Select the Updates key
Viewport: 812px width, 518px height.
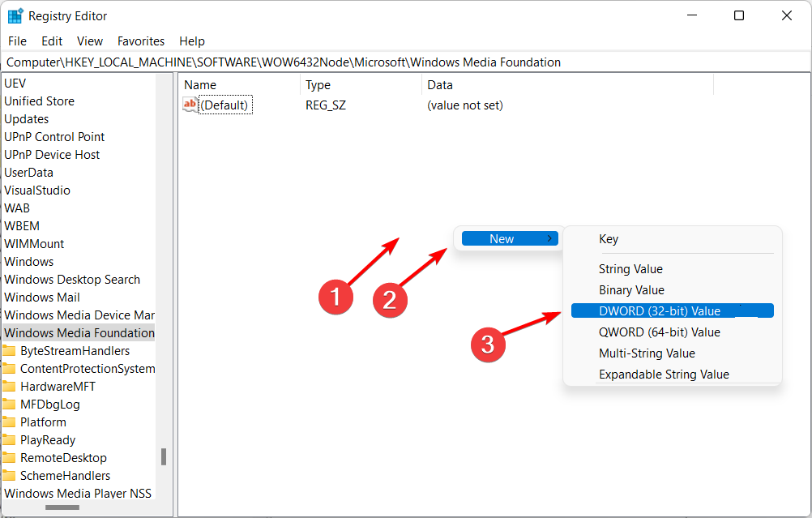(27, 119)
